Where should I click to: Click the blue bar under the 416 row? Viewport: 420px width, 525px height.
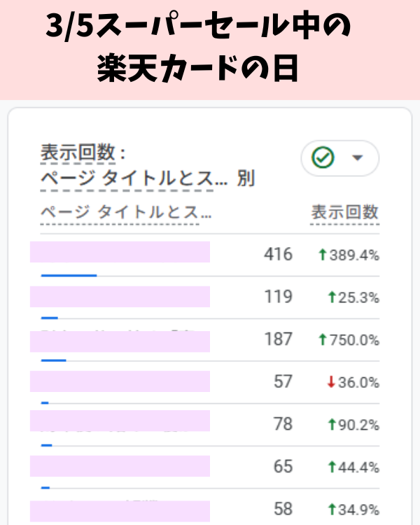[69, 275]
